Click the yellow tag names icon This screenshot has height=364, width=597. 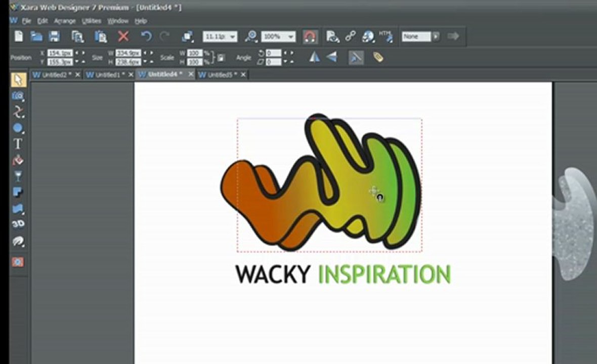(378, 57)
